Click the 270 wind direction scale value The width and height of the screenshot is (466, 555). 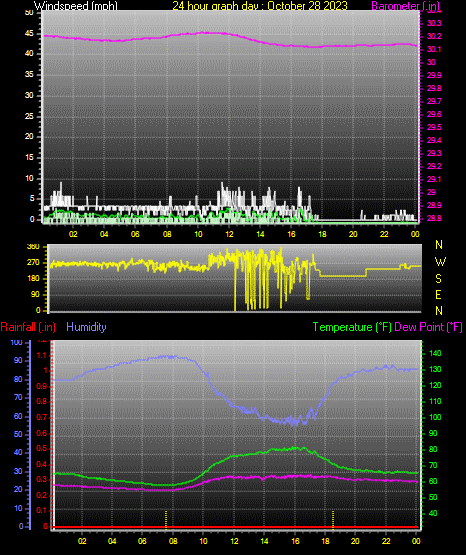33,263
